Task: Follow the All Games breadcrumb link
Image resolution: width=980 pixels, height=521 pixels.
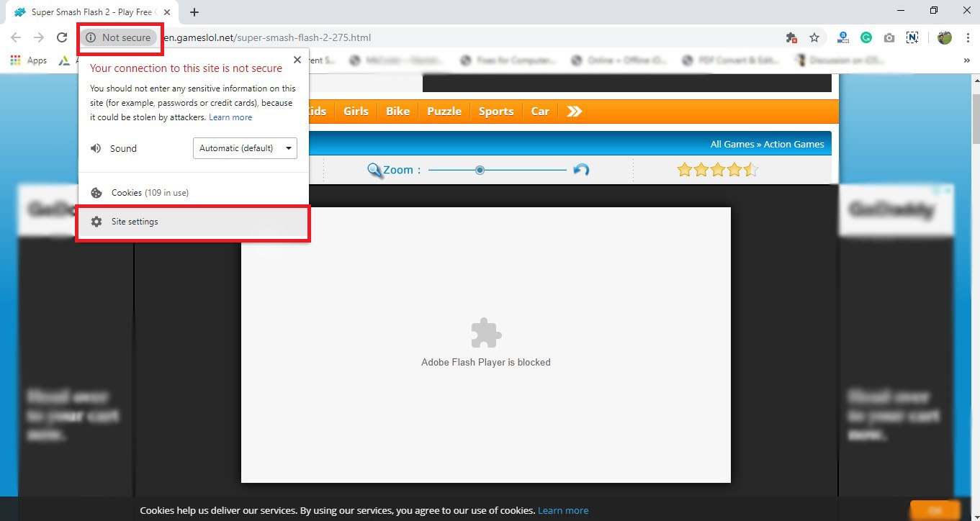Action: point(732,144)
